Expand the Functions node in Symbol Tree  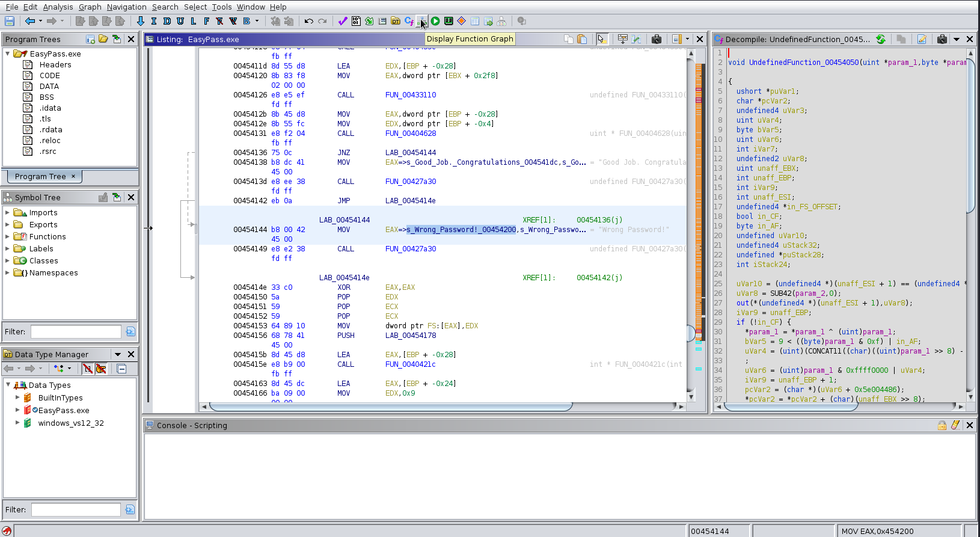click(x=7, y=236)
